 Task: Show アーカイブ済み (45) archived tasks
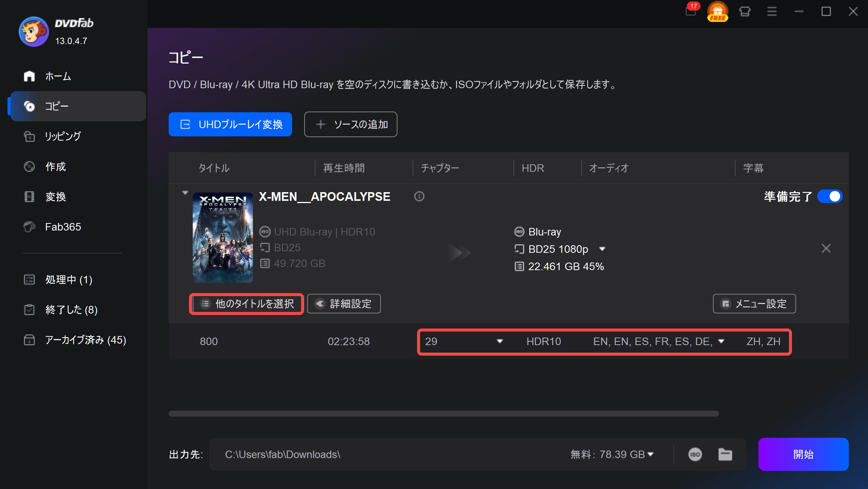(x=78, y=340)
